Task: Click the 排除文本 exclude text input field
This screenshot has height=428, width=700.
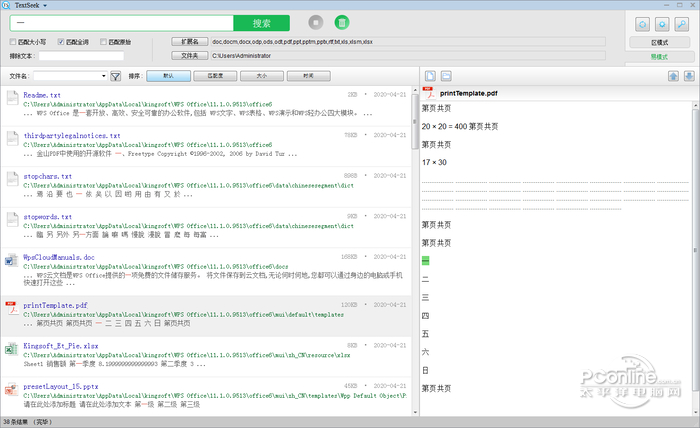Action: pyautogui.click(x=81, y=56)
